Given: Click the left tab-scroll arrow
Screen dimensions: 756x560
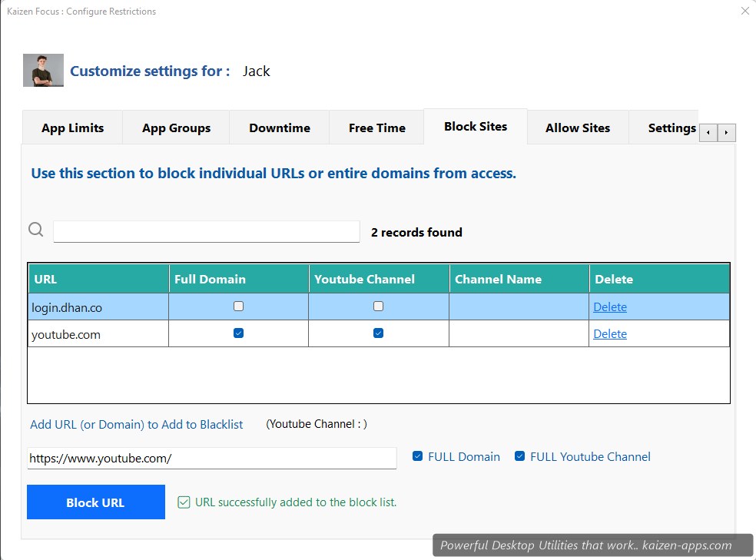Looking at the screenshot, I should [708, 132].
